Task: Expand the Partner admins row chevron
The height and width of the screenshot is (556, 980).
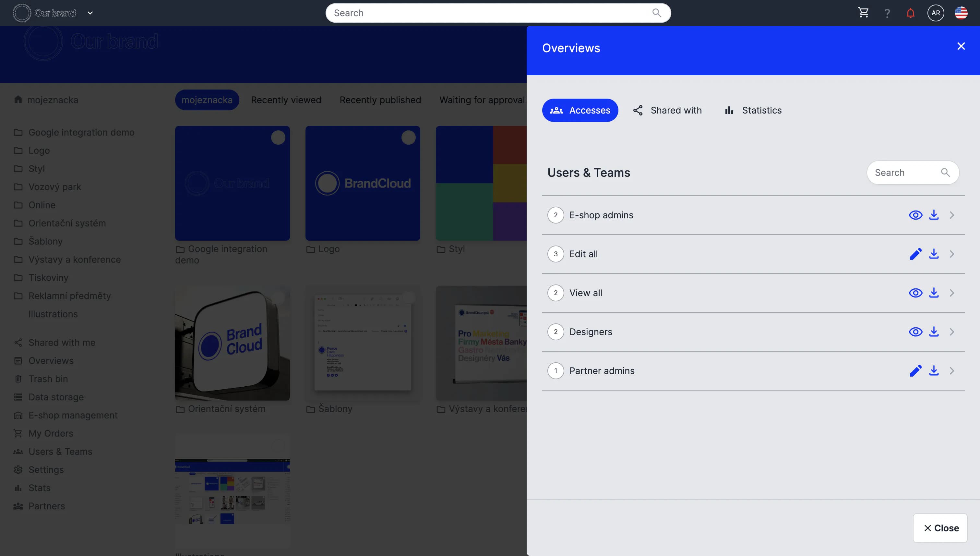Action: (x=952, y=371)
